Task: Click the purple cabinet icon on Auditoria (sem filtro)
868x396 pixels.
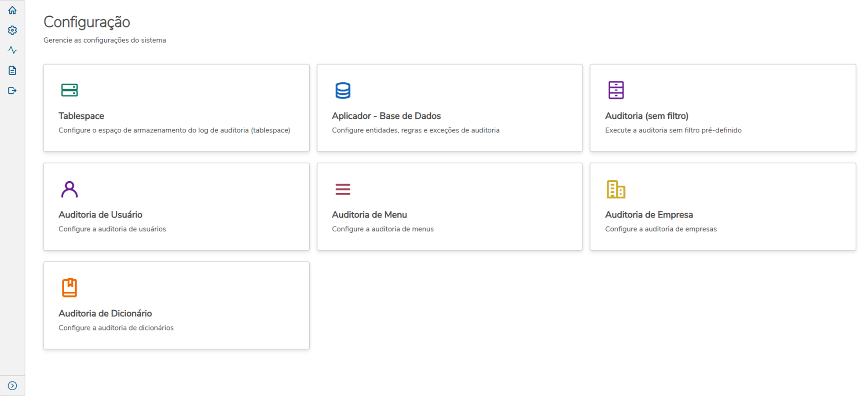Action: click(616, 90)
